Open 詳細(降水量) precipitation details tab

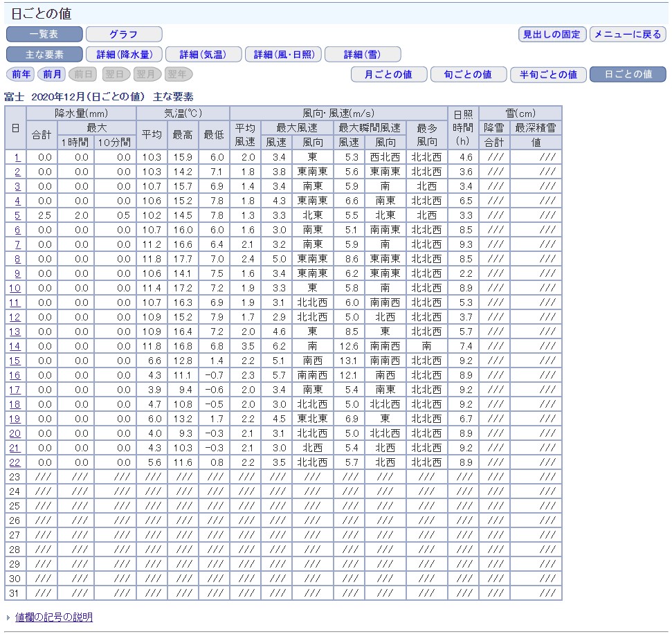coord(124,55)
